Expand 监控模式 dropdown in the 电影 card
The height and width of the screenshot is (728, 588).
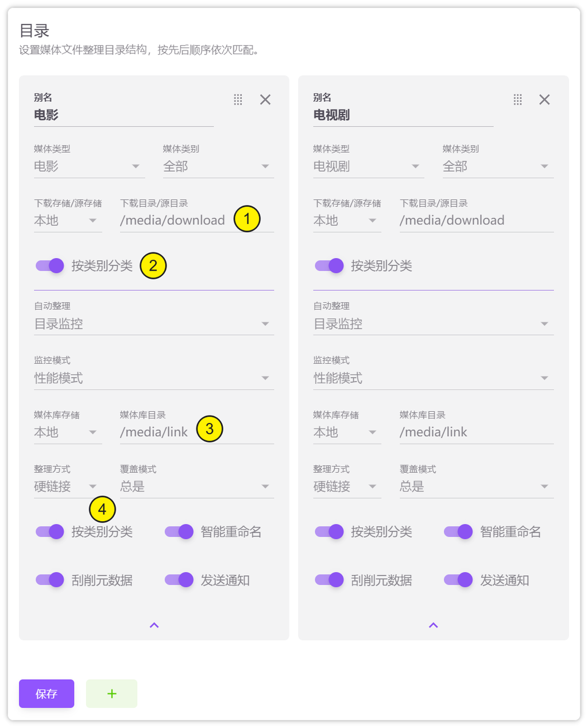(153, 379)
